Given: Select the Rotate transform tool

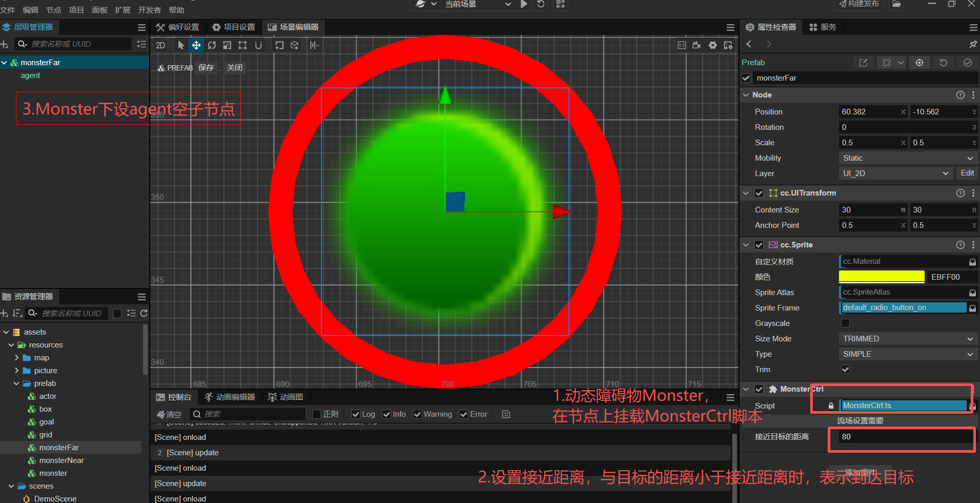Looking at the screenshot, I should click(212, 45).
